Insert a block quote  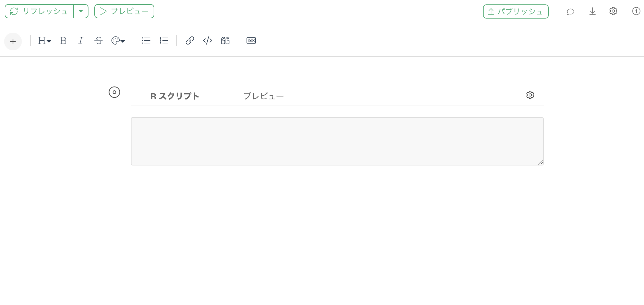[x=225, y=41]
